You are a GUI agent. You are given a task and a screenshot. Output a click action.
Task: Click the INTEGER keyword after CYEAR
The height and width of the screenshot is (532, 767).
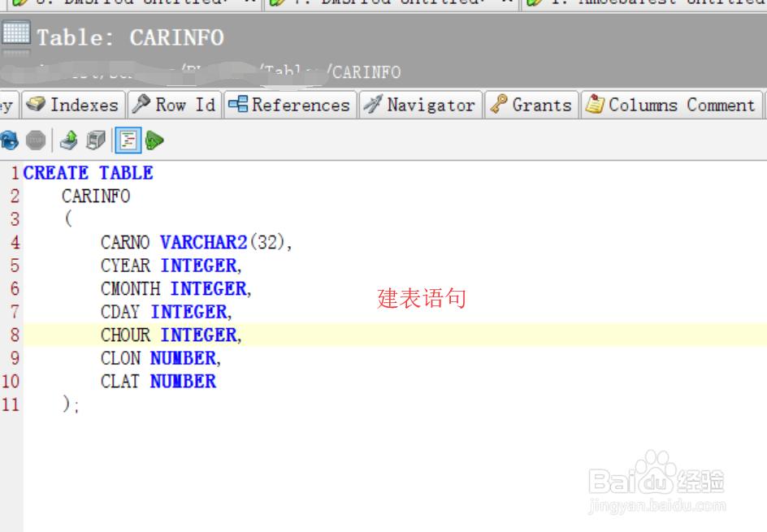tap(198, 266)
